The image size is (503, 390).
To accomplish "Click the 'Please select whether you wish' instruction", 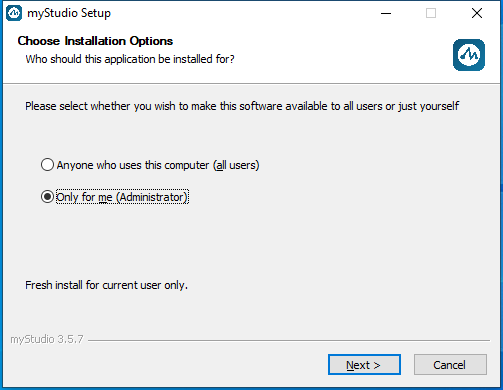I will coord(242,106).
